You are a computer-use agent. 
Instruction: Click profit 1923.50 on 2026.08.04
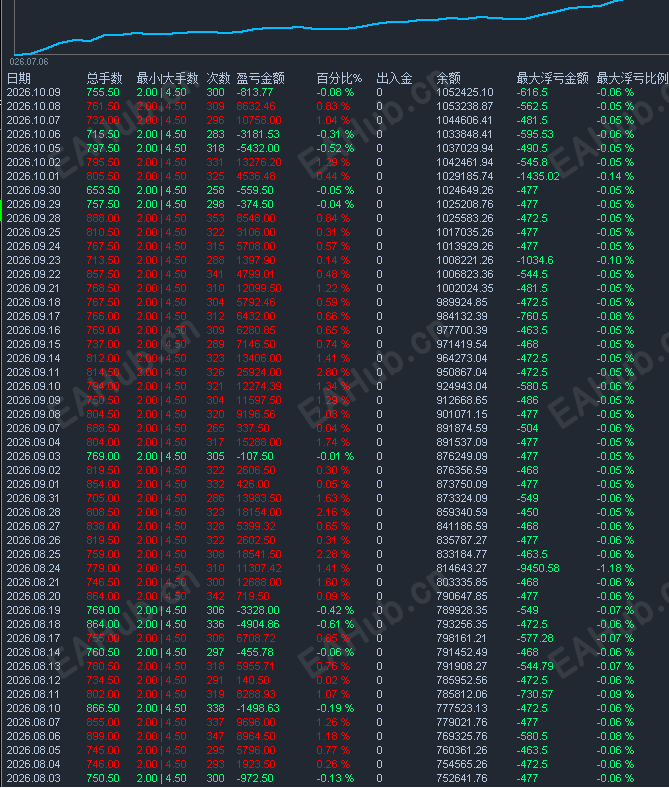pos(256,764)
